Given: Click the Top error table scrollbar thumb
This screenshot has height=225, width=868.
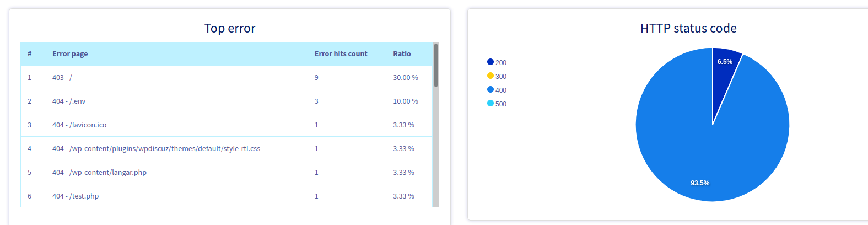Looking at the screenshot, I should pos(436,65).
